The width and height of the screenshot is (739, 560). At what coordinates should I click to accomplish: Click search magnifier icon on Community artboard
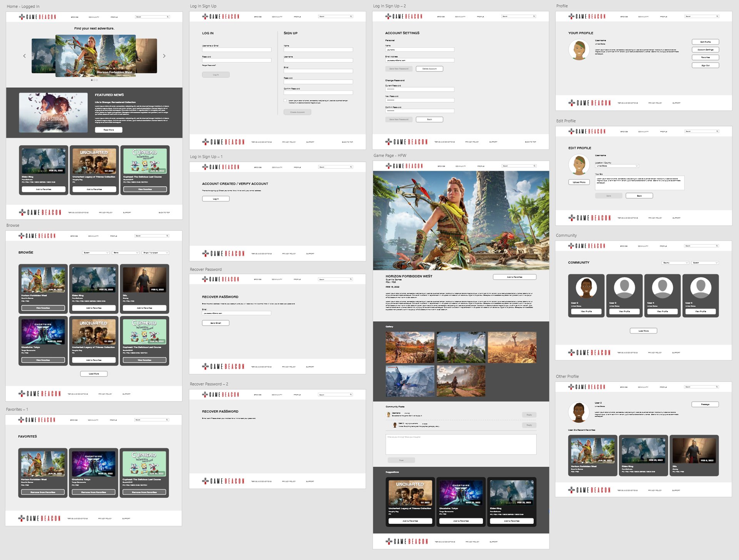coord(717,246)
